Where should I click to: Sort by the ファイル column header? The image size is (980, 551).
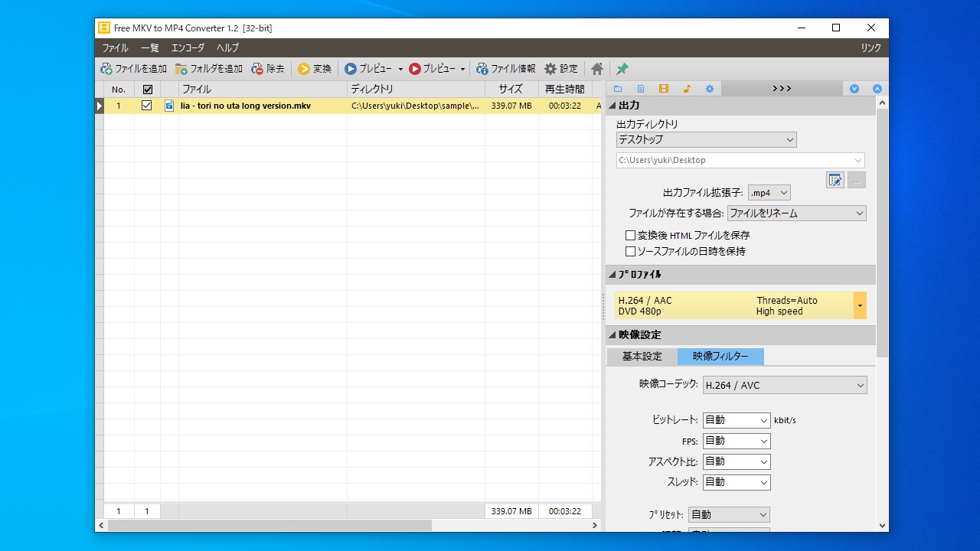pos(263,90)
